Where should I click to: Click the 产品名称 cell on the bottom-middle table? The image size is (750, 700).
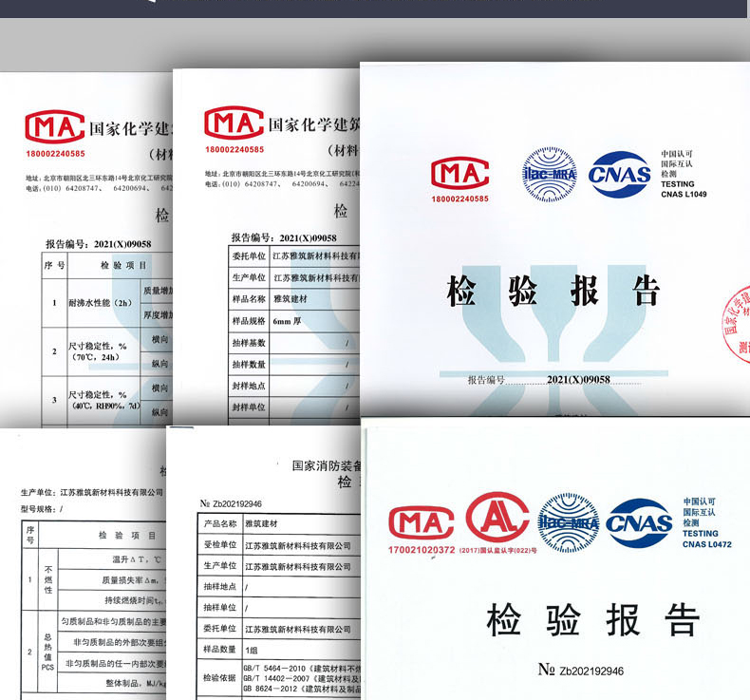click(x=220, y=523)
